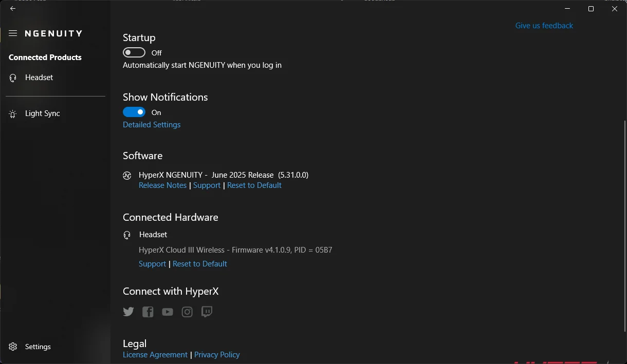Open HyperX YouTube channel icon
The width and height of the screenshot is (627, 364).
[x=168, y=312]
